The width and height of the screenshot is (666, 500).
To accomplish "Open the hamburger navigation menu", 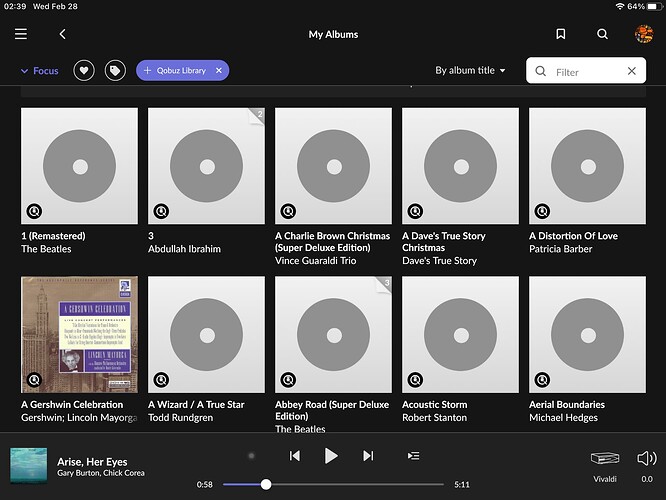I will (21, 34).
